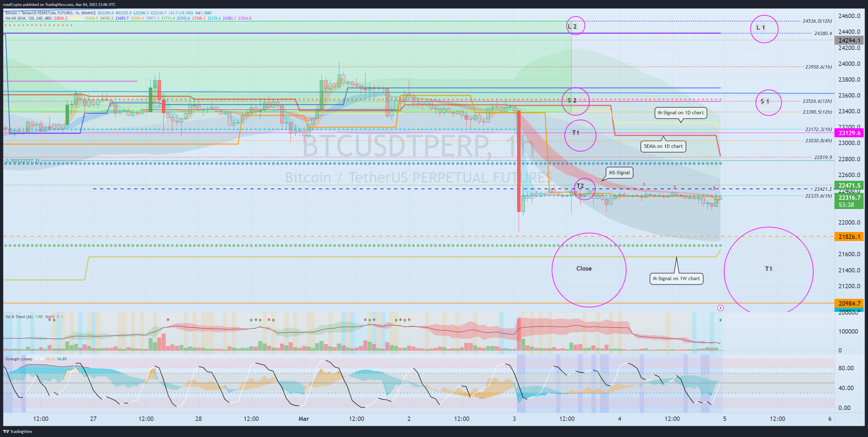Click the 100000 volume axis label
The width and height of the screenshot is (868, 437).
[848, 331]
